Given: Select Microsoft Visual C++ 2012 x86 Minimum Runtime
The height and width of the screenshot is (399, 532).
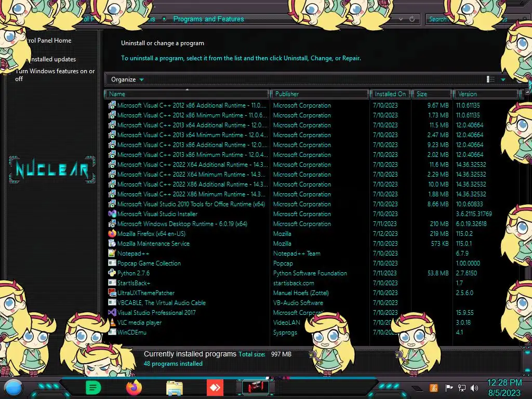Looking at the screenshot, I should pyautogui.click(x=192, y=115).
